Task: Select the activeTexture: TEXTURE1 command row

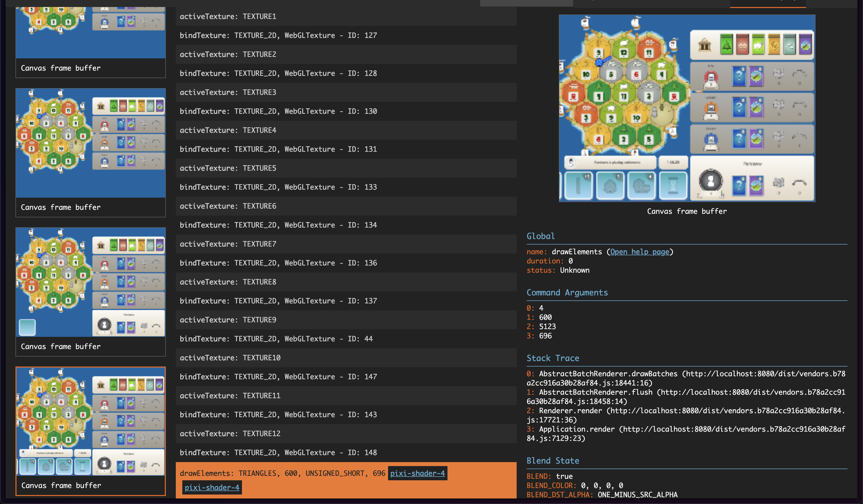Action: tap(346, 16)
